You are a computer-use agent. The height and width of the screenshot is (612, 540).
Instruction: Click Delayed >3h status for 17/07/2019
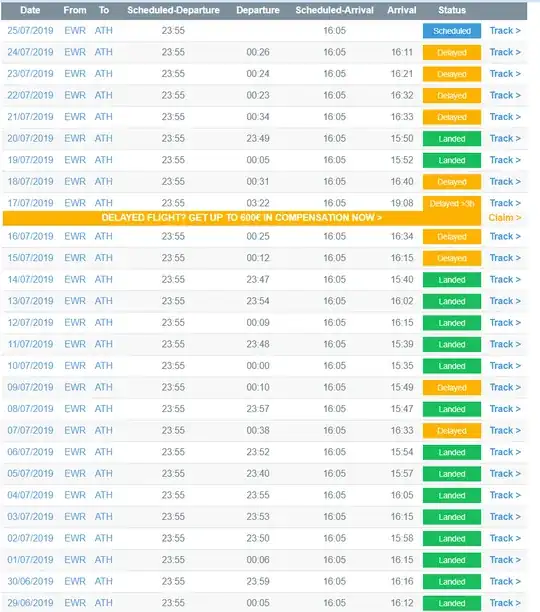point(452,203)
